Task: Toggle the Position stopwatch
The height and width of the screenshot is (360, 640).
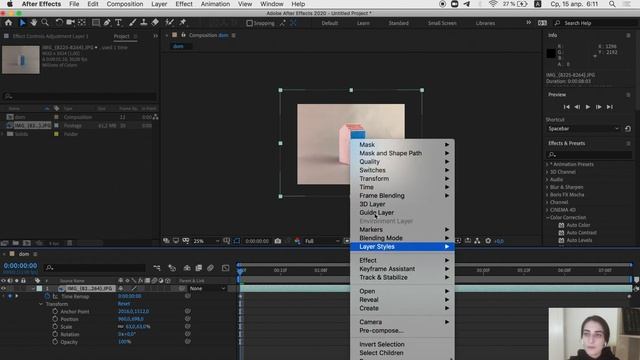Action: click(55, 319)
